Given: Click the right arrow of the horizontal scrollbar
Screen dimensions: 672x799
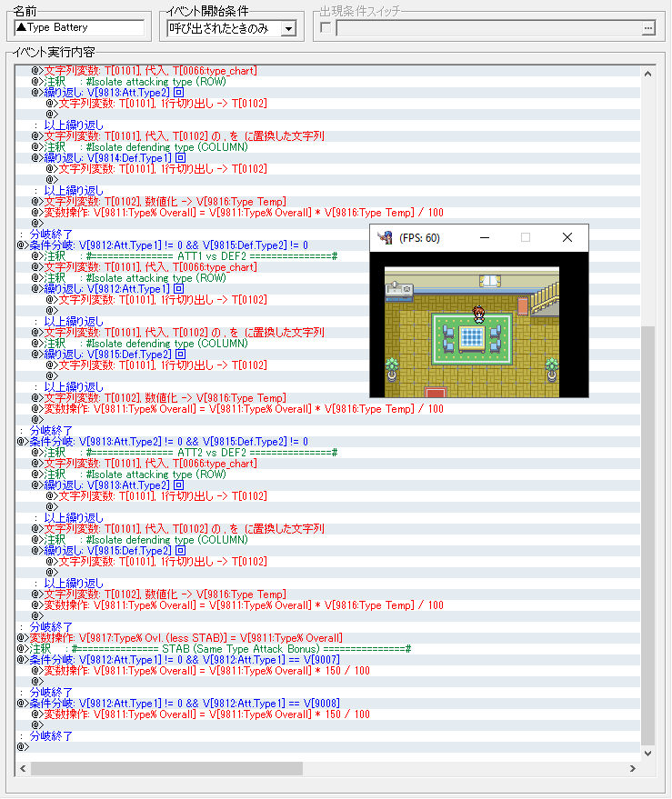Looking at the screenshot, I should pyautogui.click(x=633, y=768).
